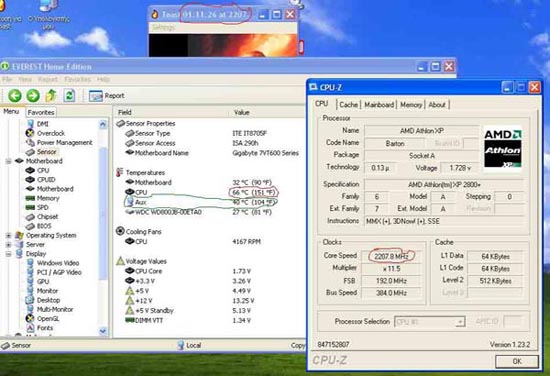Screen dimensions: 550x376
Task: Open the Settings menu in the burn window
Action: [x=163, y=27]
